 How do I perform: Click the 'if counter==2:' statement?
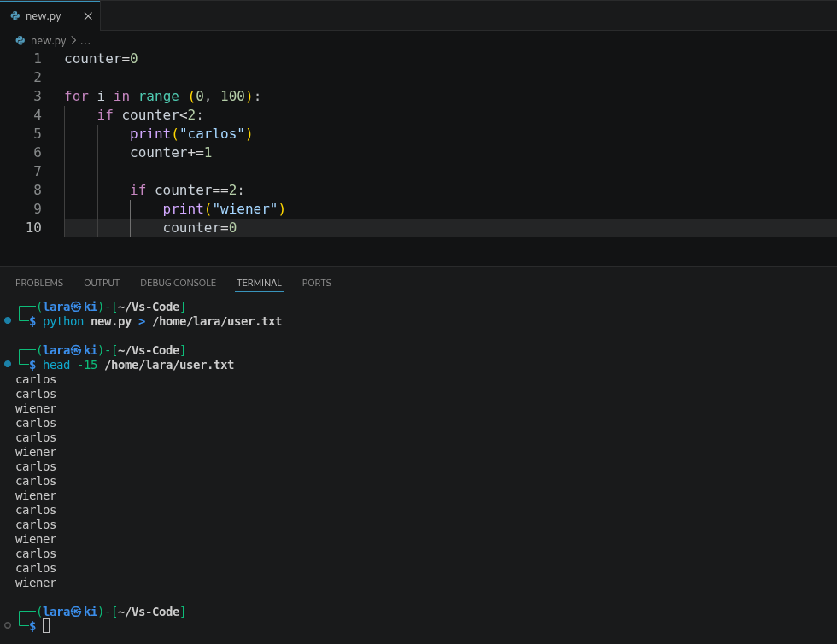coord(187,190)
